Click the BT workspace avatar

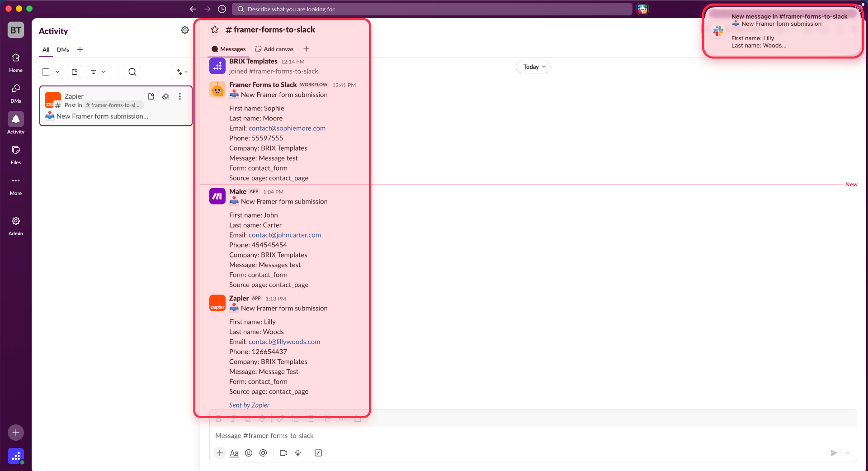click(16, 30)
